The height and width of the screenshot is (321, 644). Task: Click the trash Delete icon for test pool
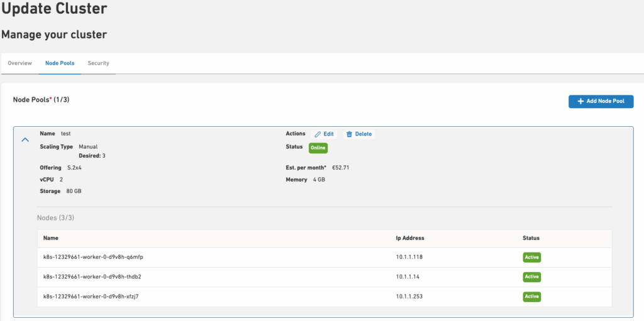(x=349, y=134)
